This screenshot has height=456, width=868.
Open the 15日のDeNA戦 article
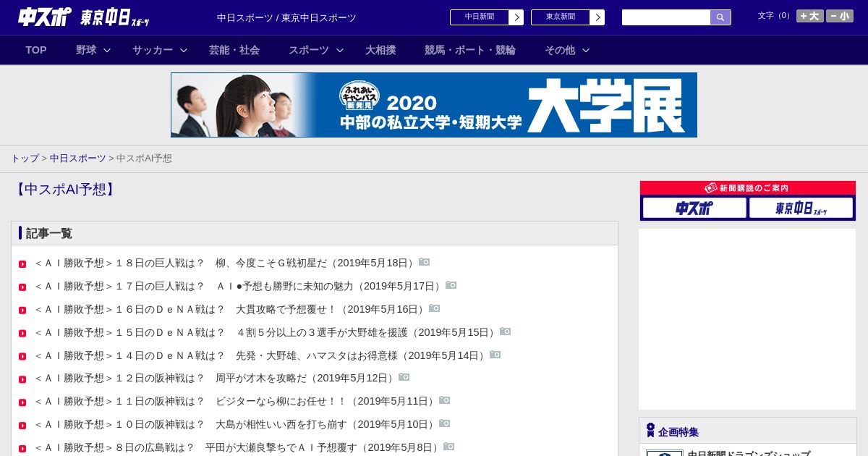point(267,332)
